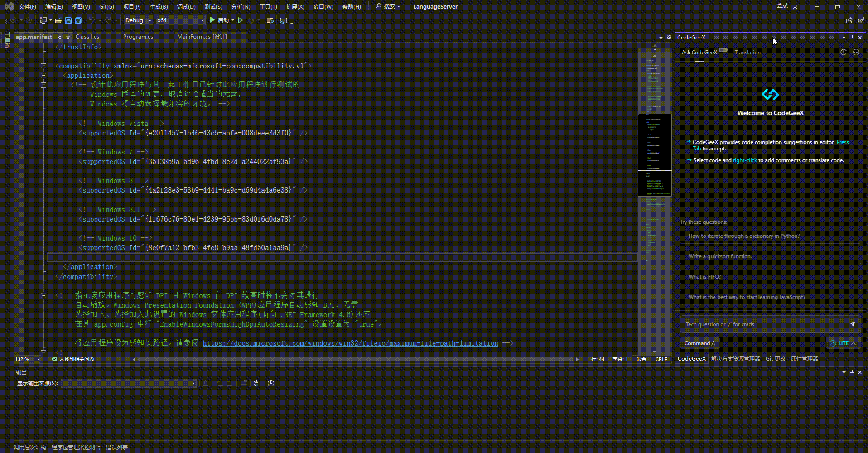Click the docs.microsoft.com maximum-file-path-limitation link
The image size is (868, 453).
point(350,343)
